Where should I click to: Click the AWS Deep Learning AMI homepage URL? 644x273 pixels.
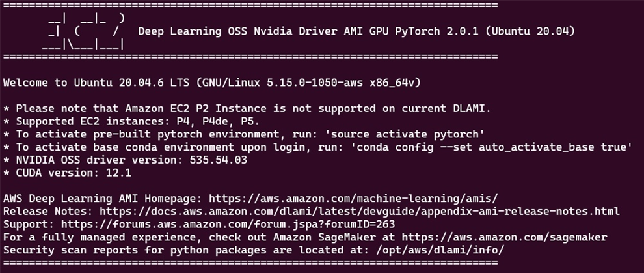click(x=353, y=199)
